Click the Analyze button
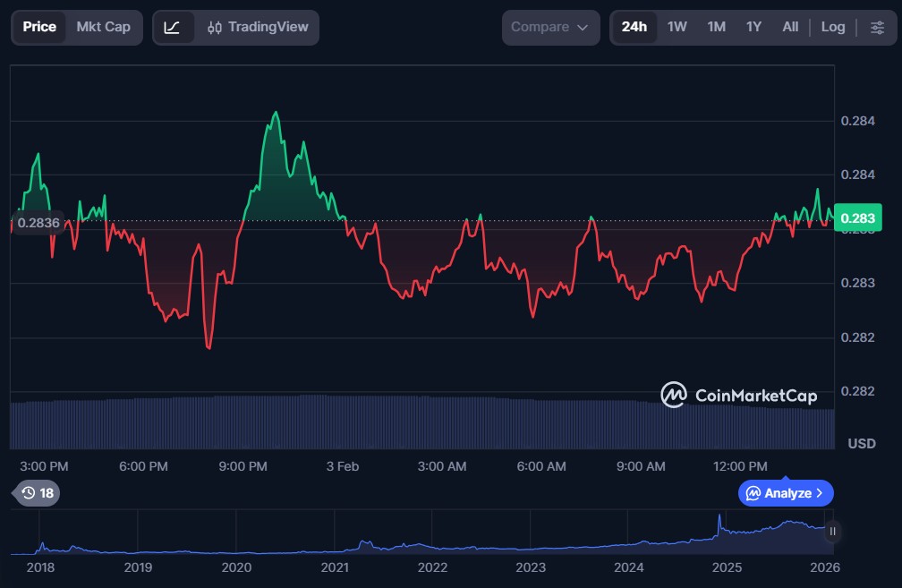 [779, 493]
